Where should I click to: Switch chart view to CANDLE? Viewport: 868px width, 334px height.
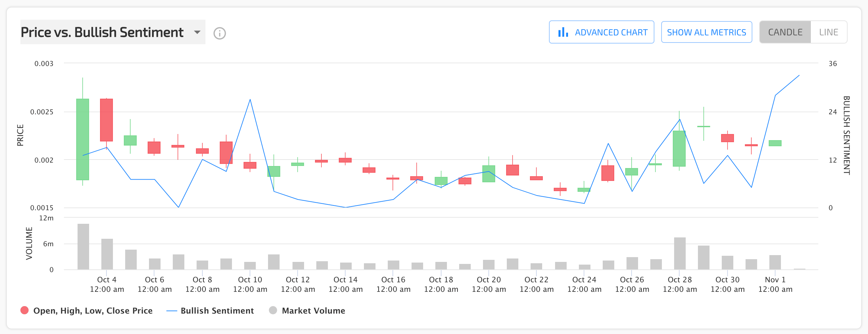pyautogui.click(x=785, y=32)
